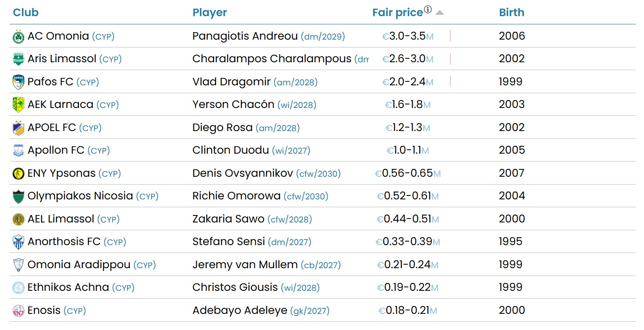Click Ethnikos Achna club name

68,287
